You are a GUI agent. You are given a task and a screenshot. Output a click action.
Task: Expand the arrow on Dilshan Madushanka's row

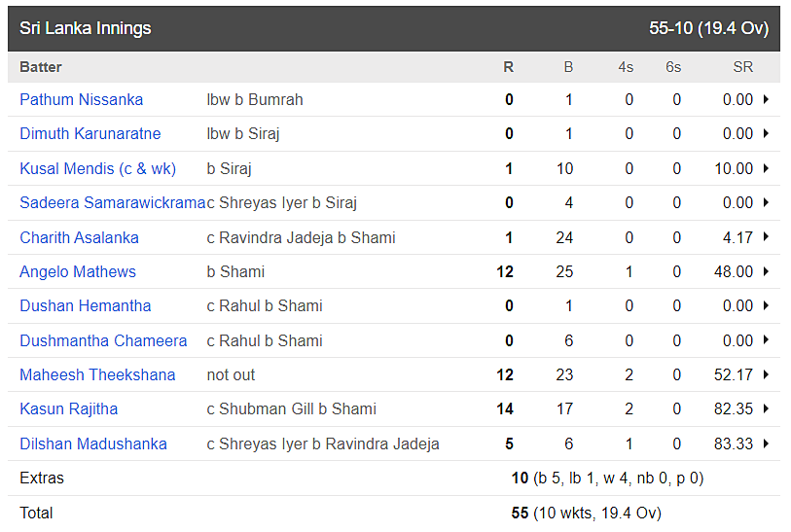tap(767, 443)
